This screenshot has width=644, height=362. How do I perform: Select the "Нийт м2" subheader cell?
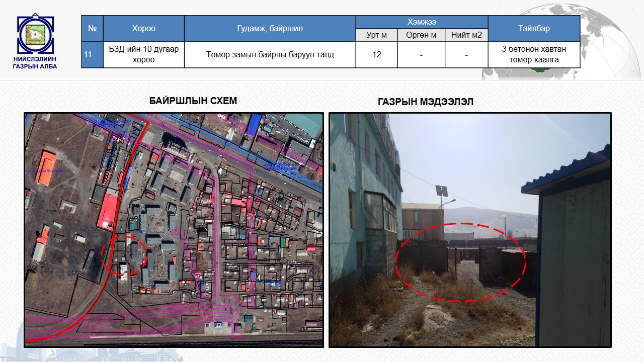pyautogui.click(x=466, y=35)
